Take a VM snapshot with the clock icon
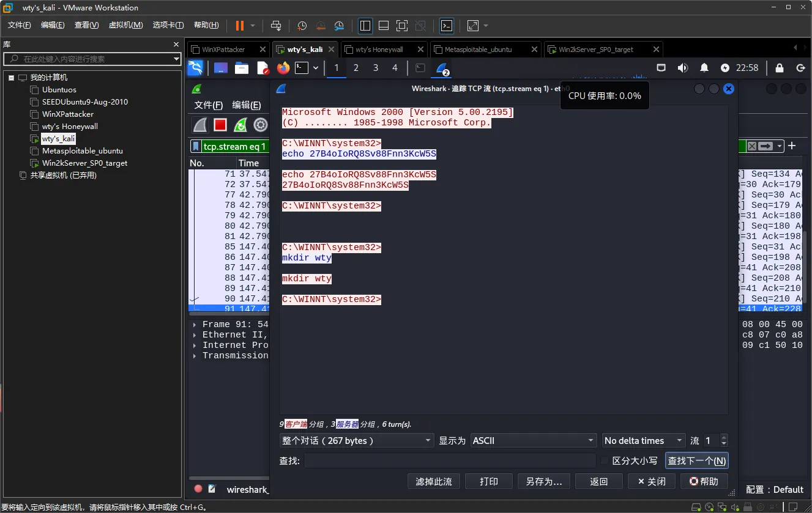This screenshot has width=812, height=513. click(302, 26)
